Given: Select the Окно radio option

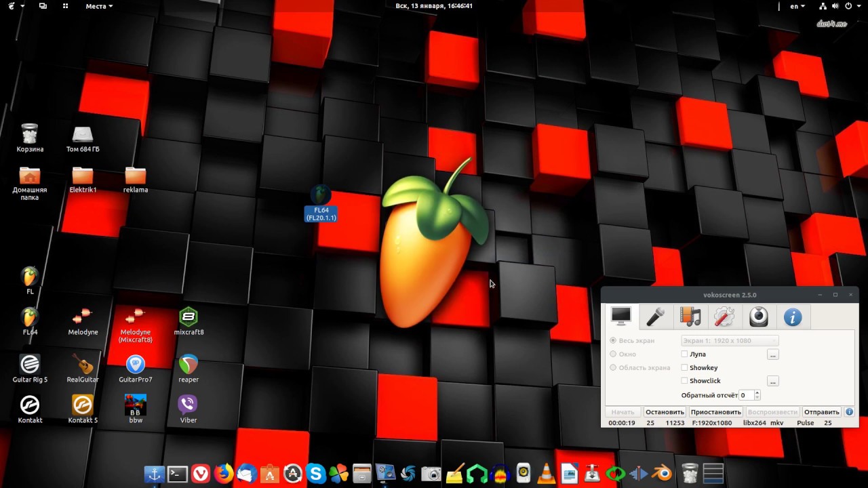Looking at the screenshot, I should click(623, 354).
